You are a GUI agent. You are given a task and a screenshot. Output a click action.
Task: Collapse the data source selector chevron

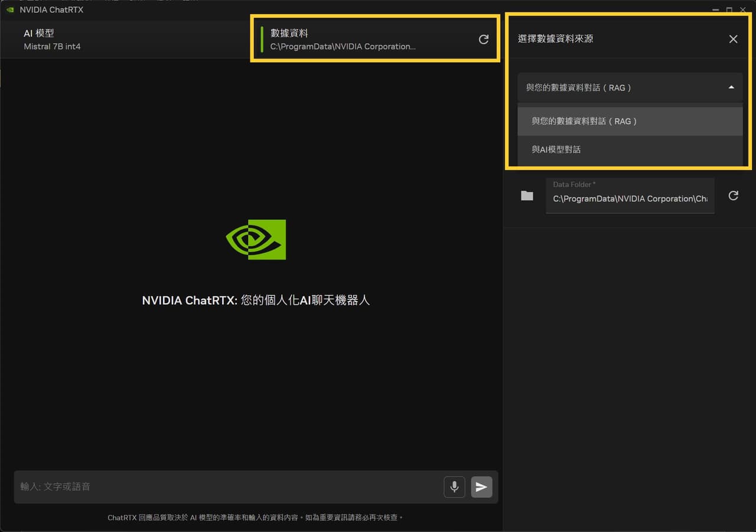pyautogui.click(x=732, y=87)
